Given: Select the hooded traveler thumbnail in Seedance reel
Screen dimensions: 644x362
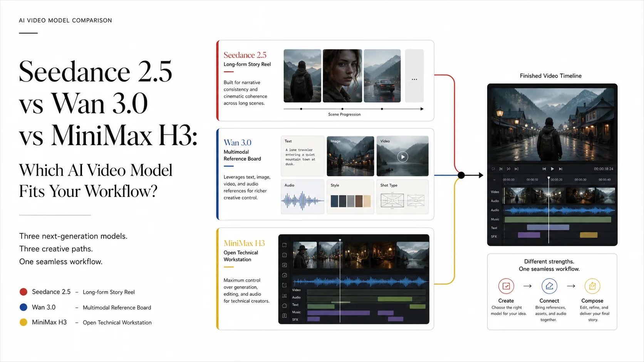Looking at the screenshot, I should click(302, 76).
